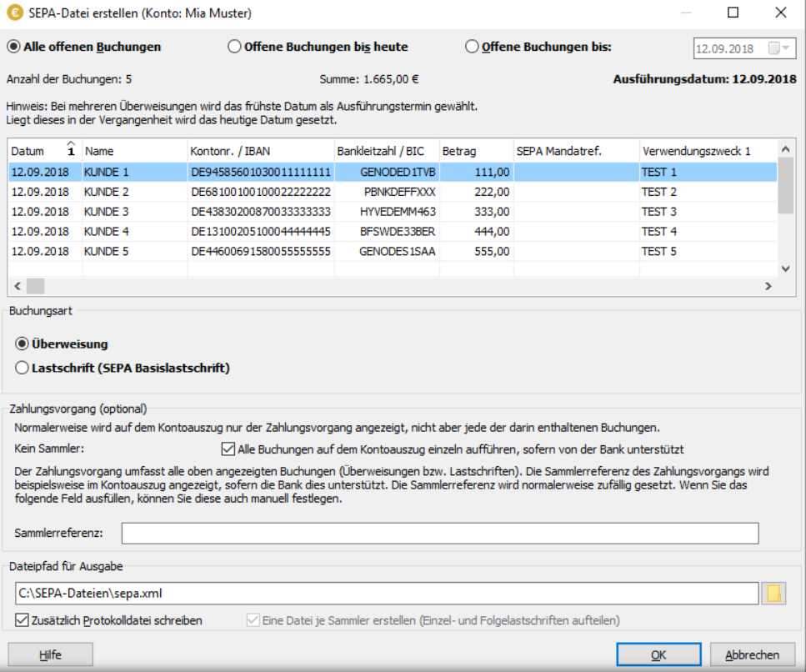The image size is (806, 672).
Task: Open Hilfe for this dialog
Action: tap(50, 654)
